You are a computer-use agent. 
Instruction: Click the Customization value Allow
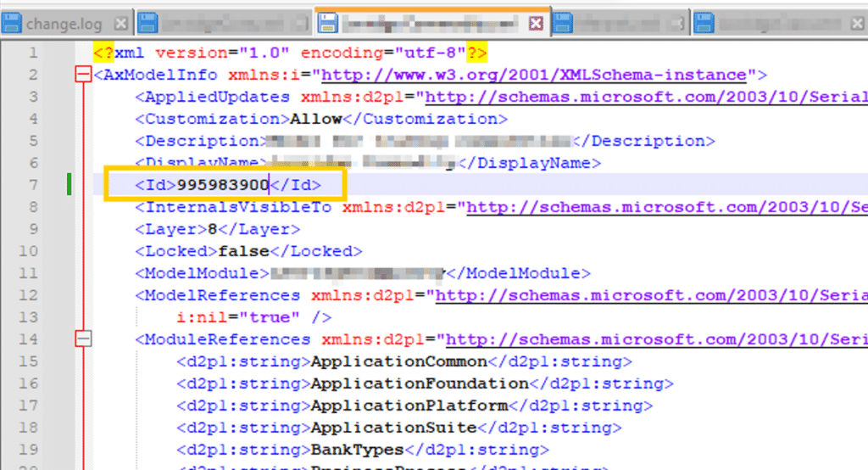click(x=315, y=119)
